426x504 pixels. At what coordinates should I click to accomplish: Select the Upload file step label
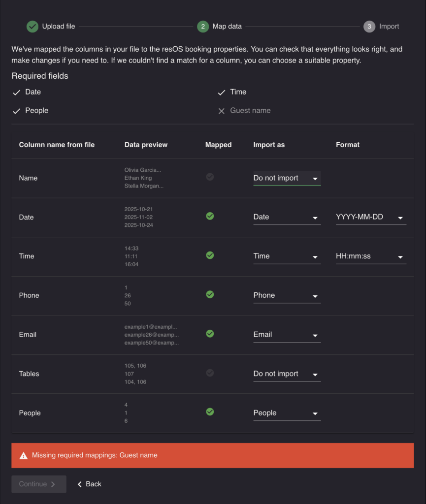[59, 27]
